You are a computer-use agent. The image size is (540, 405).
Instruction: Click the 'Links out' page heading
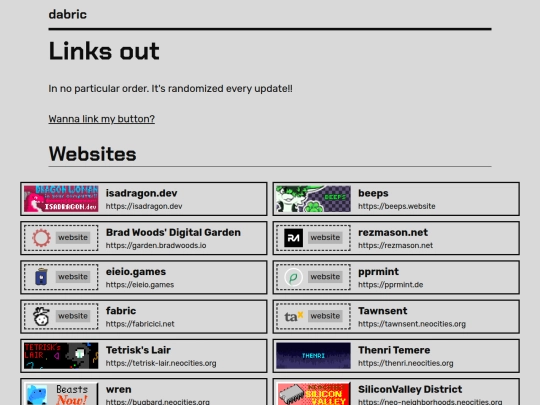coord(104,51)
